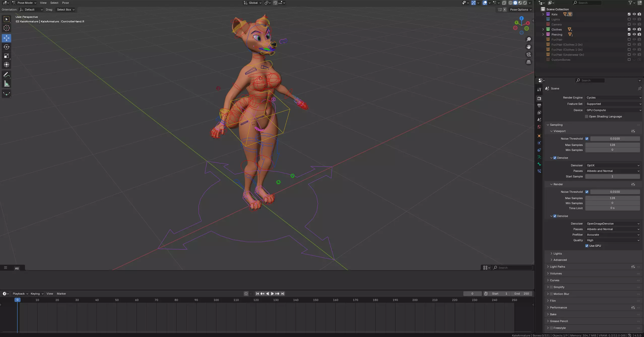Image resolution: width=644 pixels, height=337 pixels.
Task: Activate the Scale tool
Action: (x=7, y=56)
